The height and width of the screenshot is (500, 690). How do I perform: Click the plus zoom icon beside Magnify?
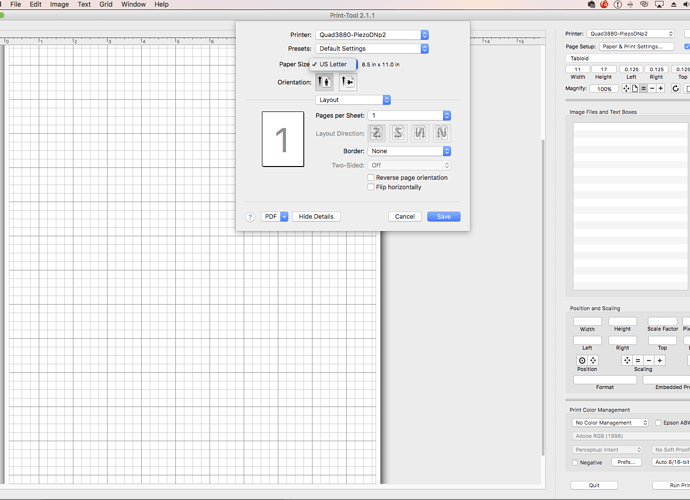coord(661,88)
